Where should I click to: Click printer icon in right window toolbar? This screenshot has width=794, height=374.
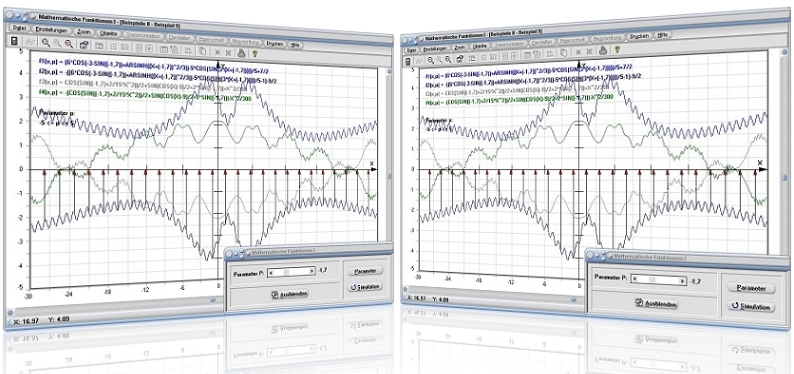pyautogui.click(x=603, y=51)
